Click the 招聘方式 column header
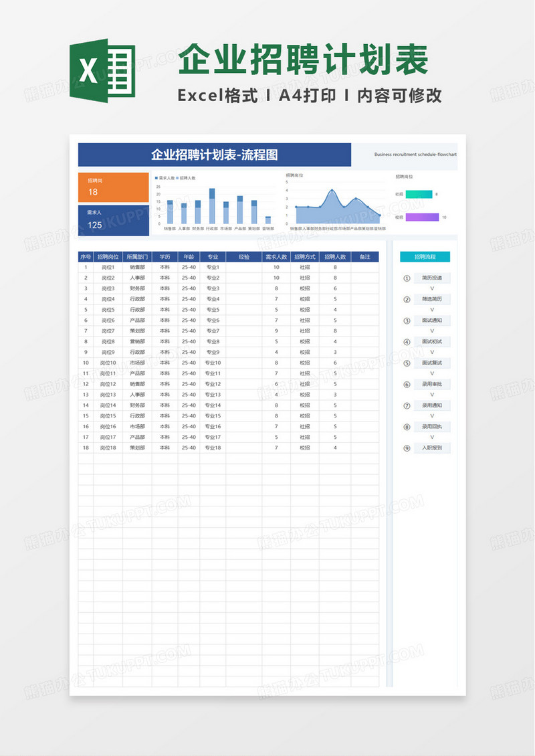The height and width of the screenshot is (756, 535). 304,257
